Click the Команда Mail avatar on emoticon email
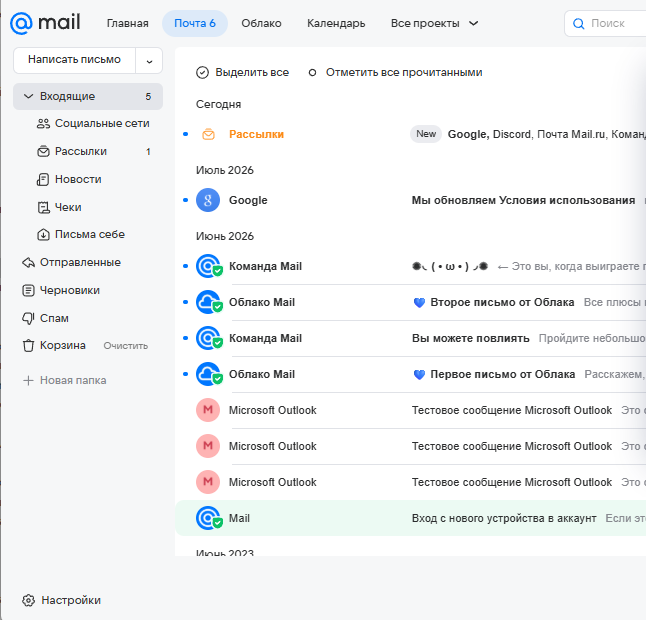The image size is (646, 620). tap(208, 266)
